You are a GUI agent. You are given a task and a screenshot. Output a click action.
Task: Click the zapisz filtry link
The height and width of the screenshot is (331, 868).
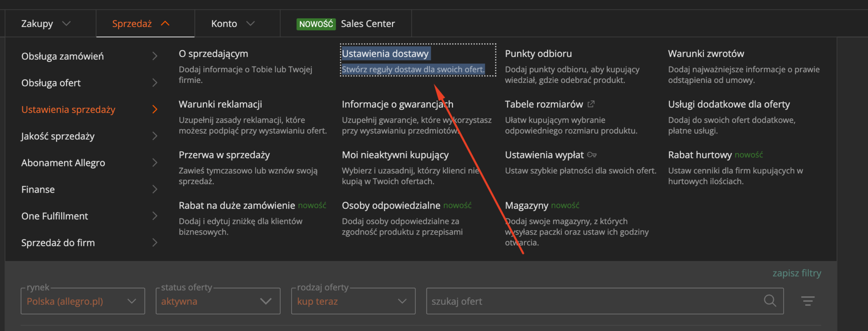pyautogui.click(x=797, y=273)
